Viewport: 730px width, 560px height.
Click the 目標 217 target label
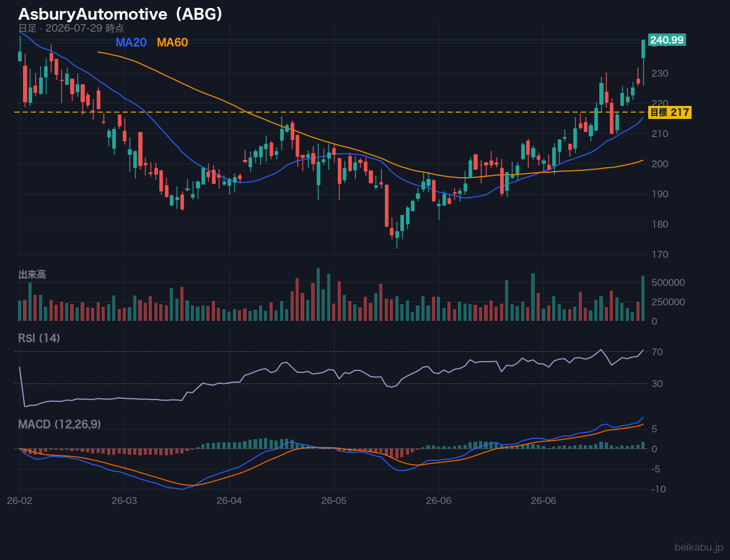(x=669, y=112)
